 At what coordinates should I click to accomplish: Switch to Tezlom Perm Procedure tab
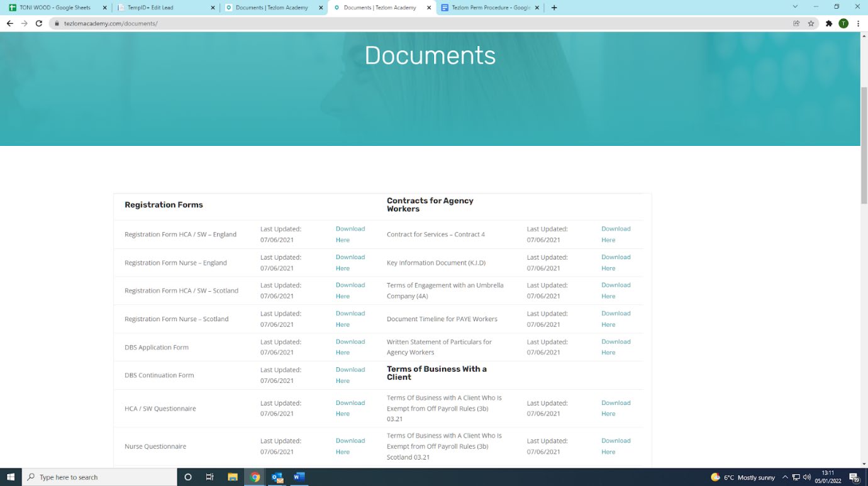pyautogui.click(x=491, y=8)
